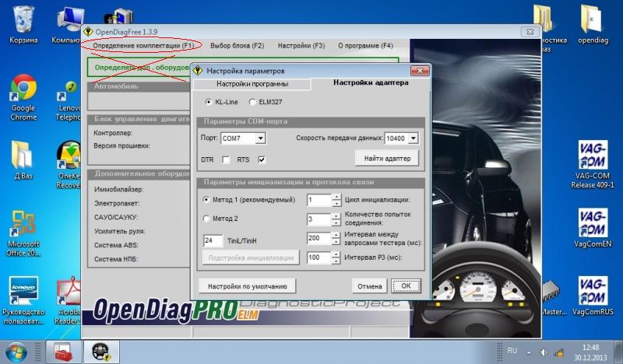Expand the 10400 baud rate dropdown
623x364 pixels.
click(414, 138)
